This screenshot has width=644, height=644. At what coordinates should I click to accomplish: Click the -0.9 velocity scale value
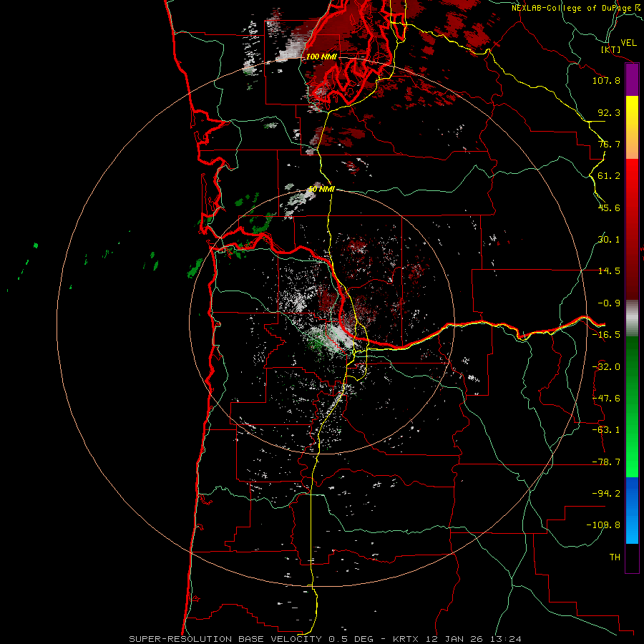pyautogui.click(x=609, y=303)
